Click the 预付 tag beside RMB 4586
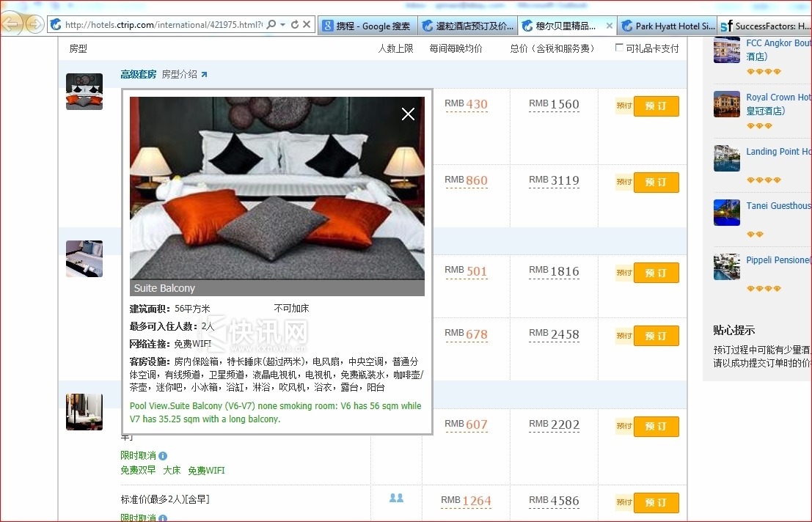The image size is (812, 522). click(624, 502)
